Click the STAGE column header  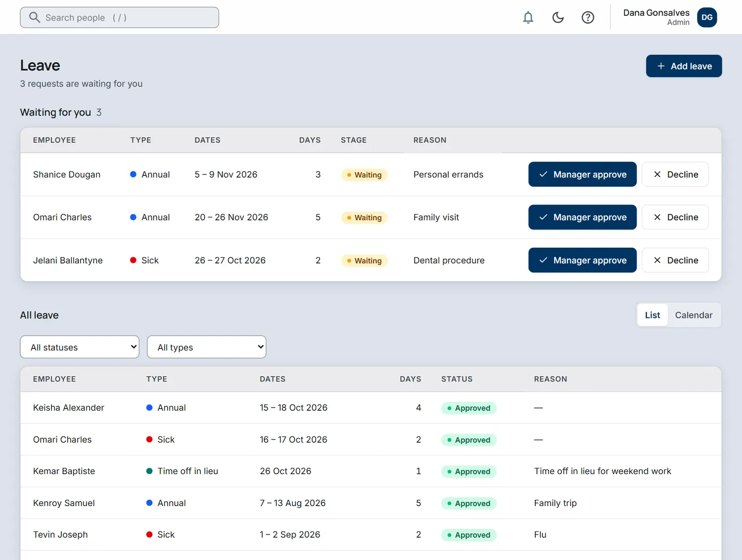354,140
